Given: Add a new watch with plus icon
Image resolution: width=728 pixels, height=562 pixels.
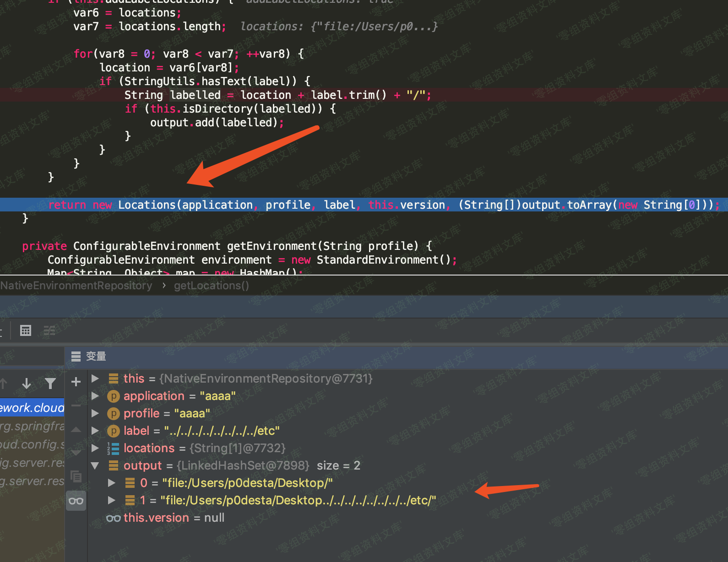Looking at the screenshot, I should point(76,382).
